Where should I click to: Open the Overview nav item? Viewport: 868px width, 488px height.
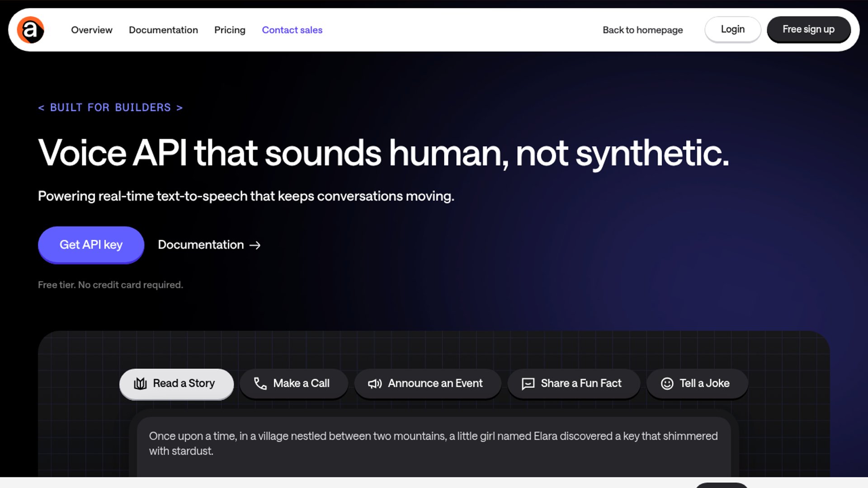91,30
